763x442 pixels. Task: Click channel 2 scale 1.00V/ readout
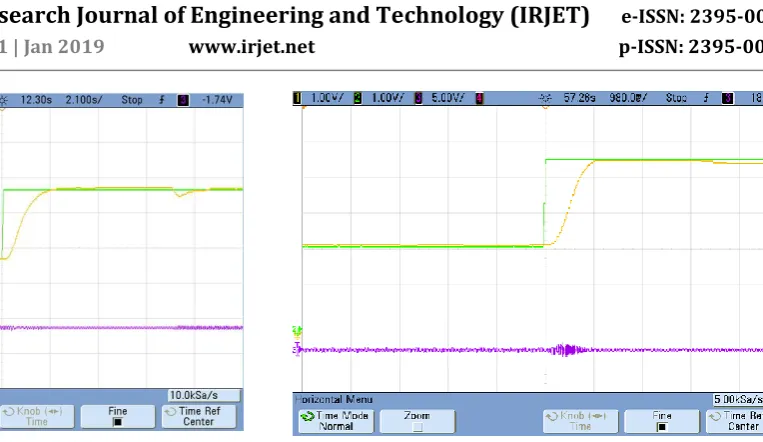388,98
